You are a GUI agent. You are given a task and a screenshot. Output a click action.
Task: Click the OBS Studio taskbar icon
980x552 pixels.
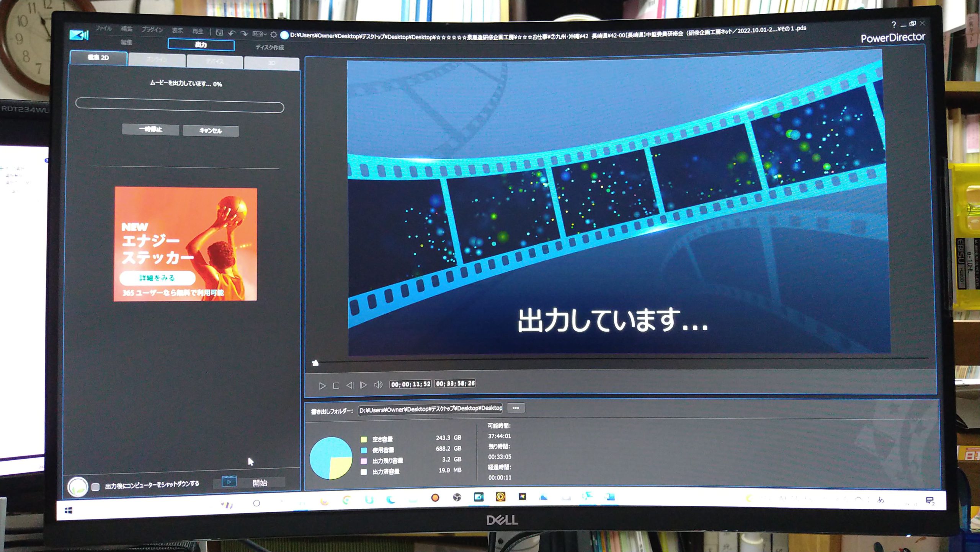(457, 497)
